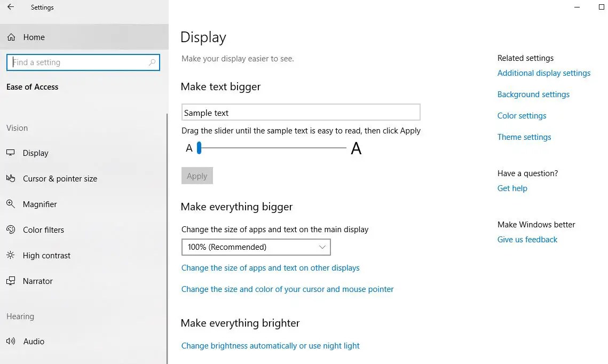The image size is (608, 364).
Task: Maximize the Settings window
Action: pos(602,7)
